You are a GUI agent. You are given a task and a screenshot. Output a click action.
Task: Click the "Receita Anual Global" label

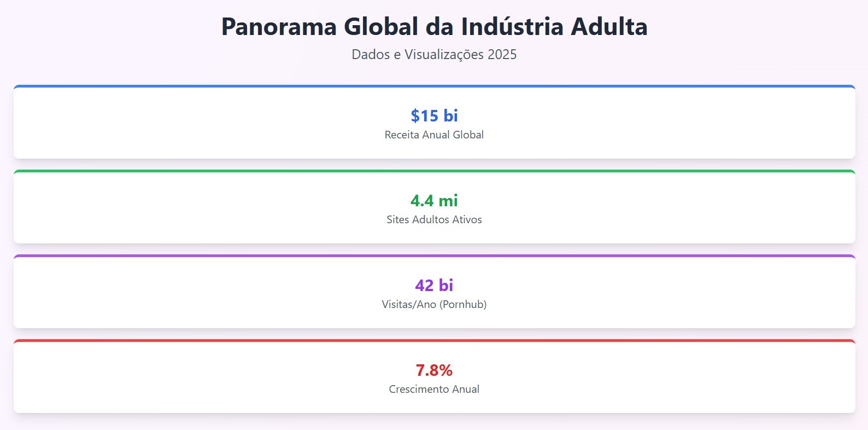point(434,135)
